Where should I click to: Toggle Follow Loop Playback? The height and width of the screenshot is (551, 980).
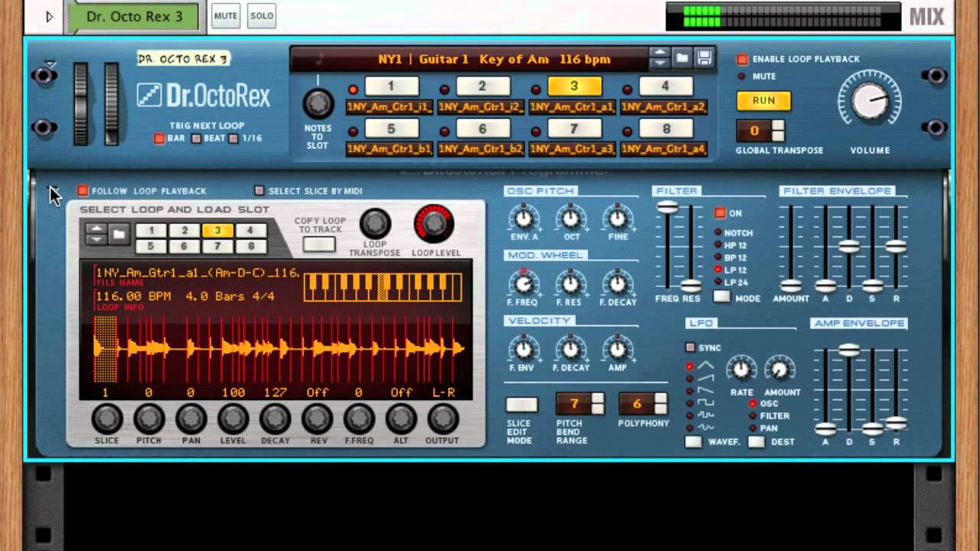click(x=83, y=191)
